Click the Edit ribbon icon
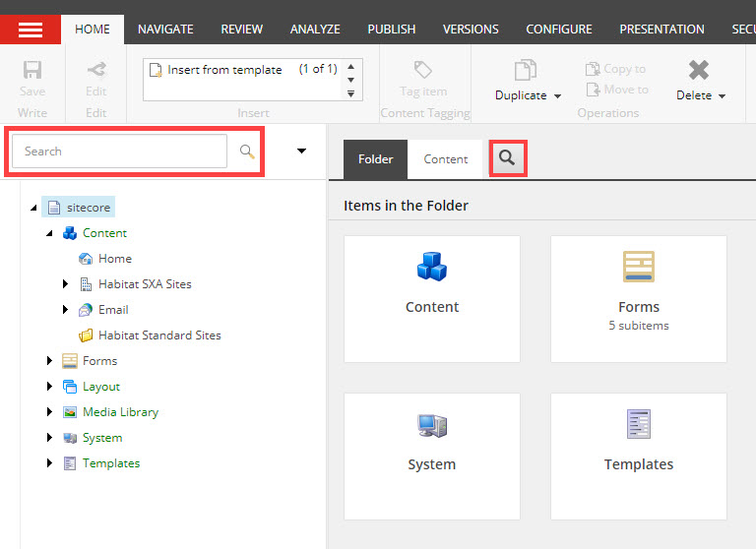This screenshot has height=549, width=756. pos(96,71)
